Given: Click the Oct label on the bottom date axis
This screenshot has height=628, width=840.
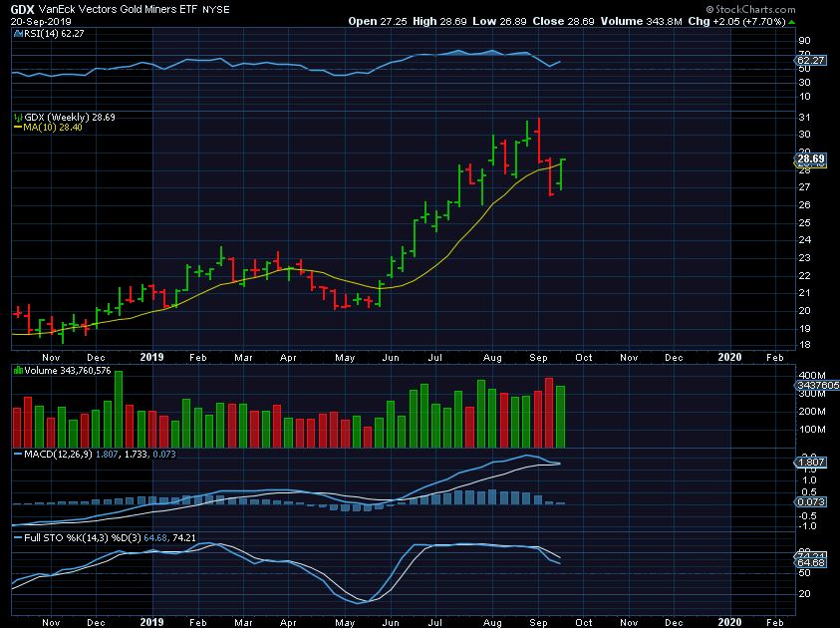Looking at the screenshot, I should tap(583, 623).
